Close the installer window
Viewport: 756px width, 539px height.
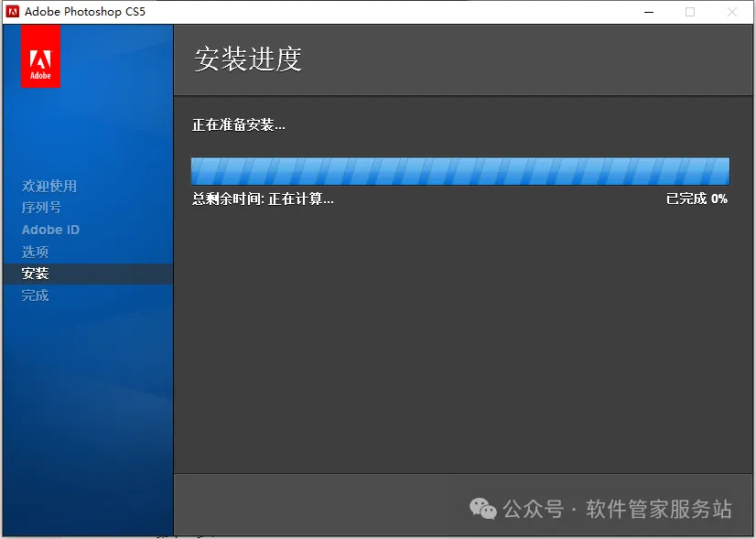pos(732,12)
